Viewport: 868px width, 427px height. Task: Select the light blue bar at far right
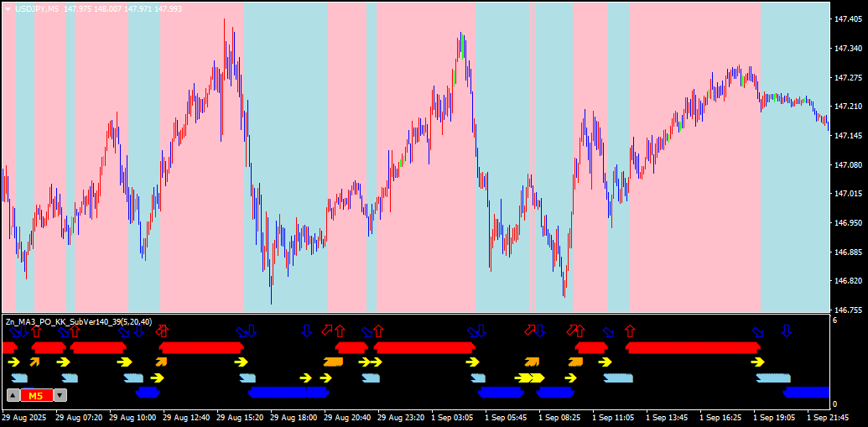pos(773,378)
